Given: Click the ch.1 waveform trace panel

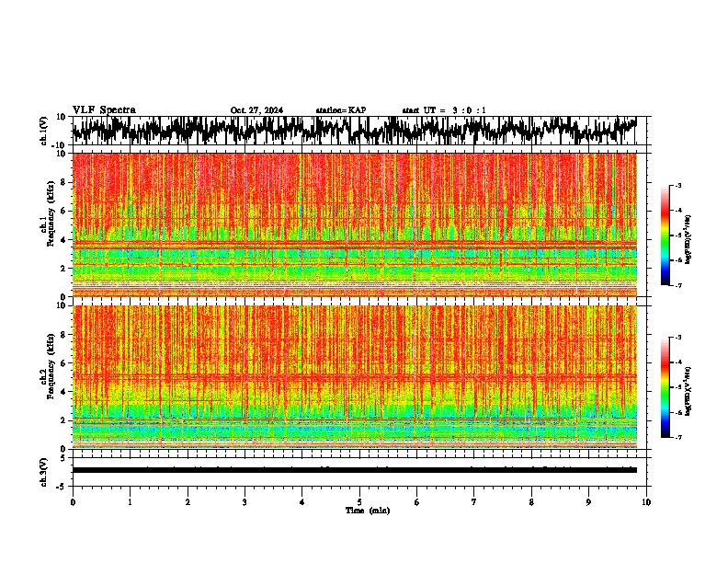Looking at the screenshot, I should pyautogui.click(x=359, y=131).
